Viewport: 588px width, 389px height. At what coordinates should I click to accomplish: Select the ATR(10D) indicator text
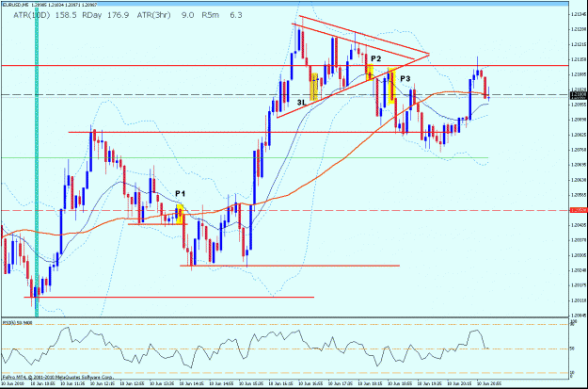point(31,15)
